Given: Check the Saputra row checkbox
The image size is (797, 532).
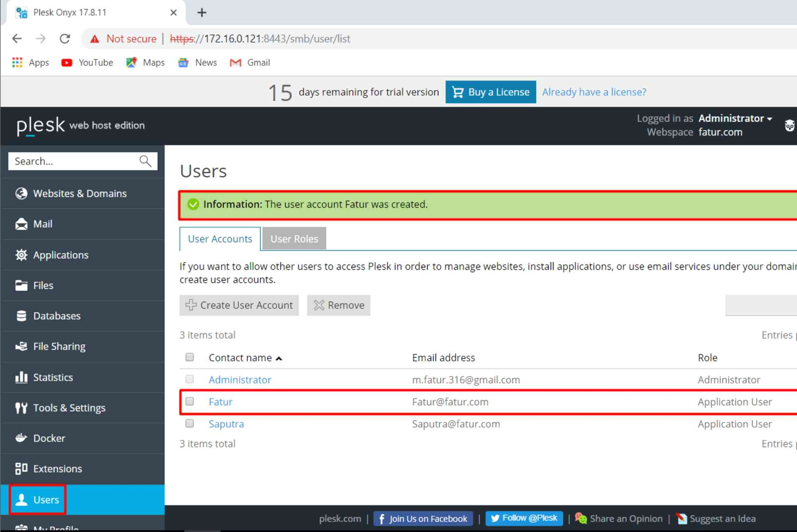Looking at the screenshot, I should 190,423.
